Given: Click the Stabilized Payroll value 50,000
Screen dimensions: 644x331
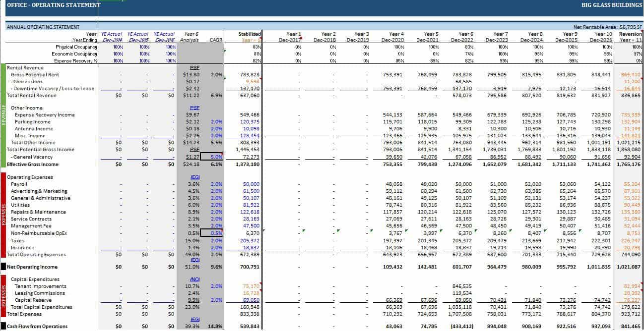Looking at the screenshot, I should [x=251, y=184].
